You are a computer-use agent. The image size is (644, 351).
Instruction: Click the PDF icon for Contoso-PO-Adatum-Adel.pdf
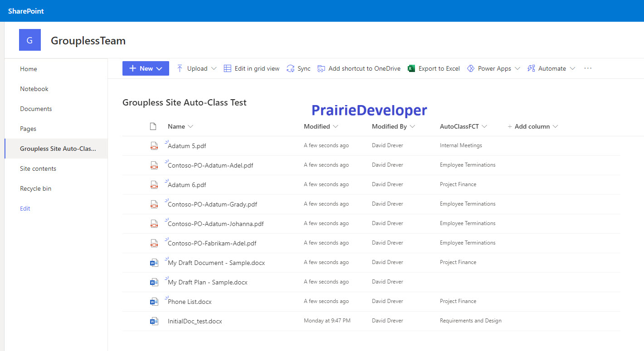(154, 165)
